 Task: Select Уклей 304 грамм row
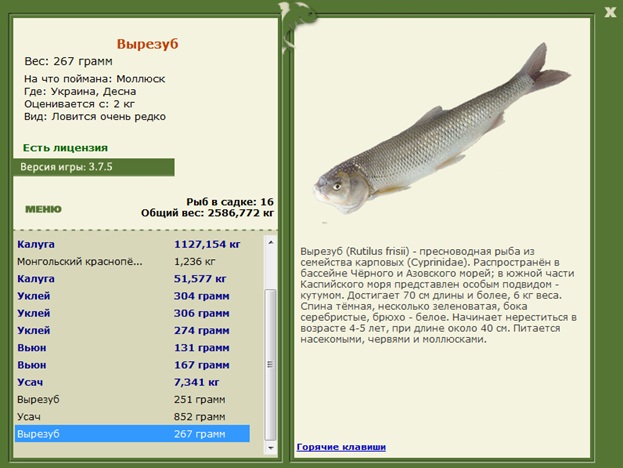(132, 296)
